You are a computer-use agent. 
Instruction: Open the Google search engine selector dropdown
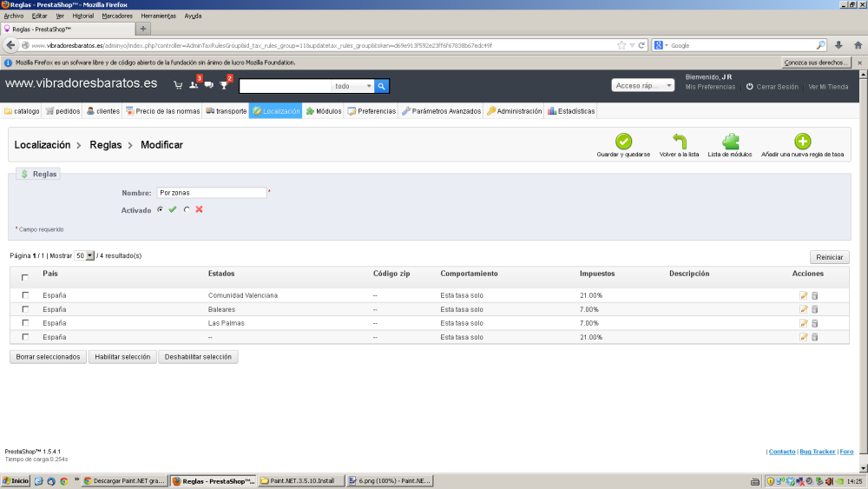click(x=661, y=45)
